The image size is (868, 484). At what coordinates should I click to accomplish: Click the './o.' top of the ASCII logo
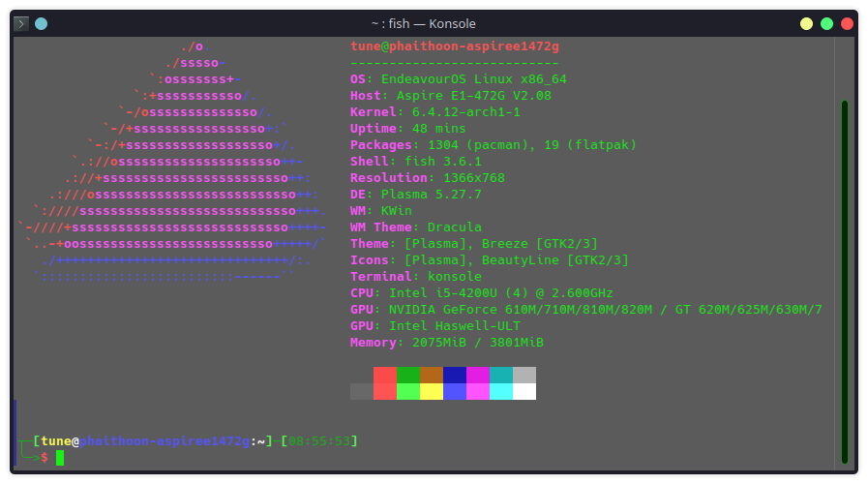coord(195,46)
